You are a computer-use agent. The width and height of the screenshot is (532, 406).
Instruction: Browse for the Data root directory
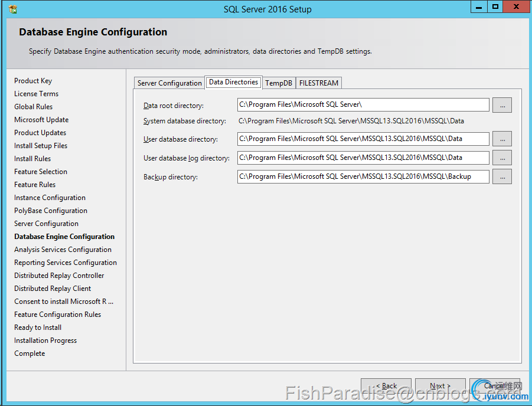point(502,105)
